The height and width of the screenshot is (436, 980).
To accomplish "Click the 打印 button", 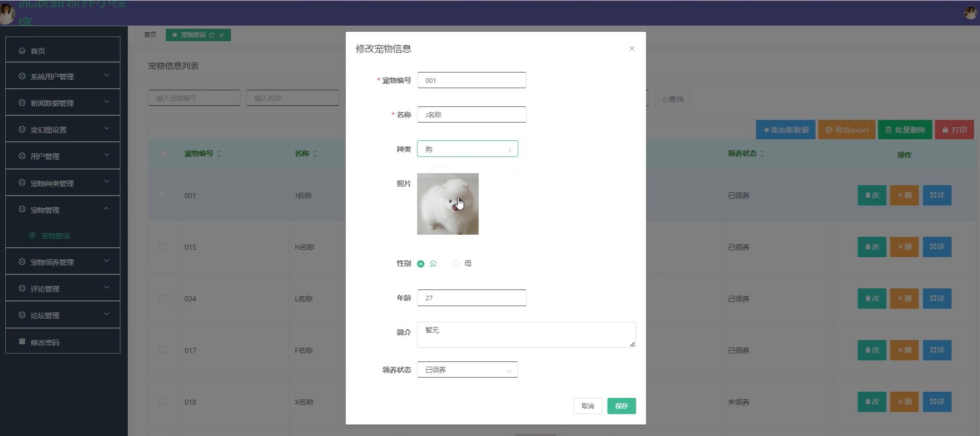I will click(954, 130).
